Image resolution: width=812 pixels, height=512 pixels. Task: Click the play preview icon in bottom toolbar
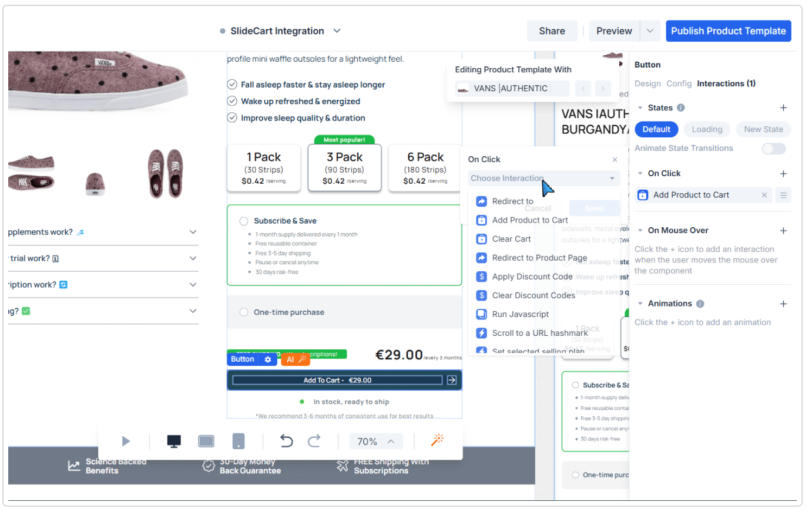point(126,441)
